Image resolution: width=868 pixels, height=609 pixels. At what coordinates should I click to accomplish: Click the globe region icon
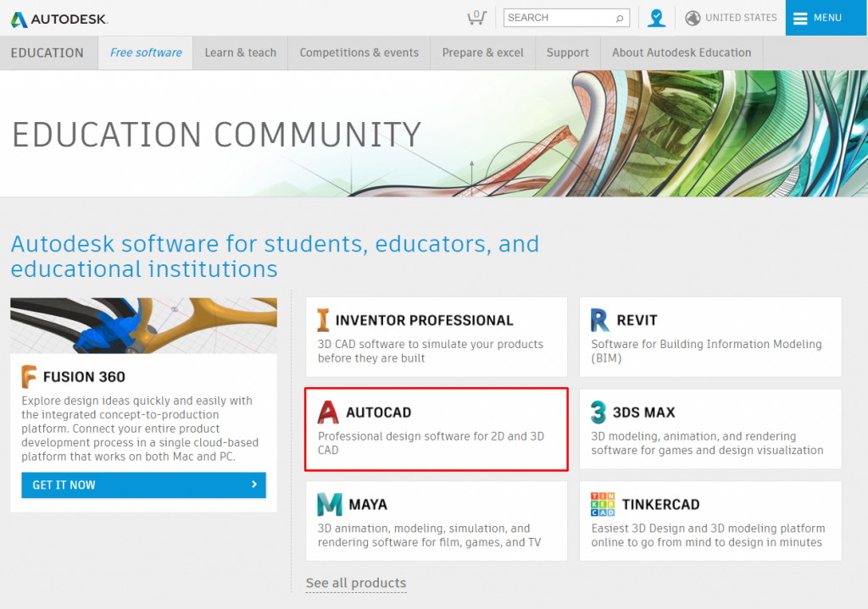[x=693, y=19]
